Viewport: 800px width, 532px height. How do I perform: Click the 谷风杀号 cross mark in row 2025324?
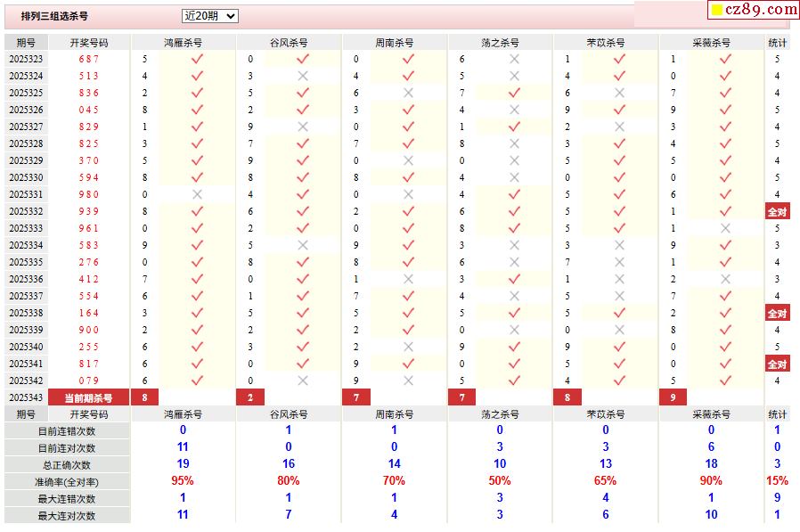[x=303, y=76]
